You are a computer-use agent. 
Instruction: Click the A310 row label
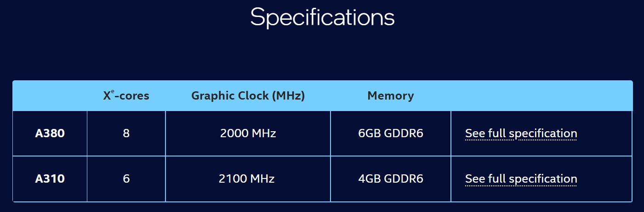pyautogui.click(x=50, y=179)
